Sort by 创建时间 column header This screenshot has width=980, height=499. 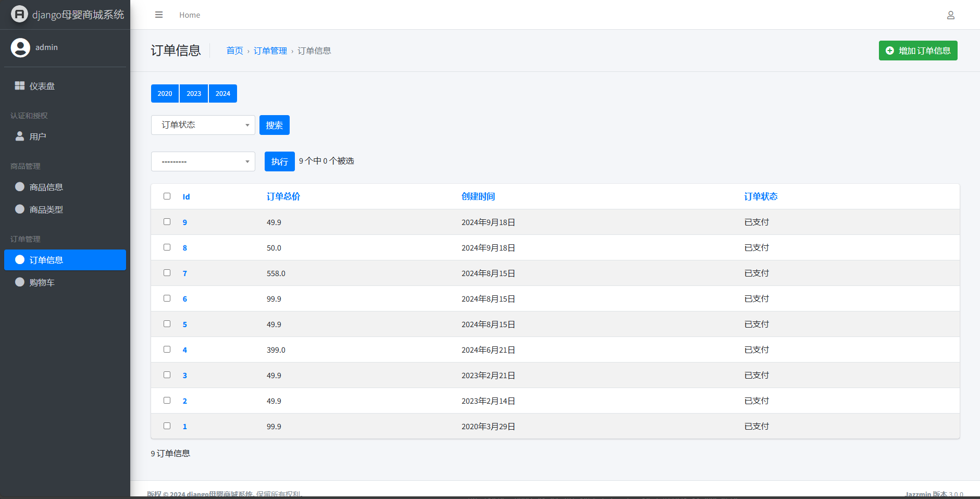pos(478,196)
